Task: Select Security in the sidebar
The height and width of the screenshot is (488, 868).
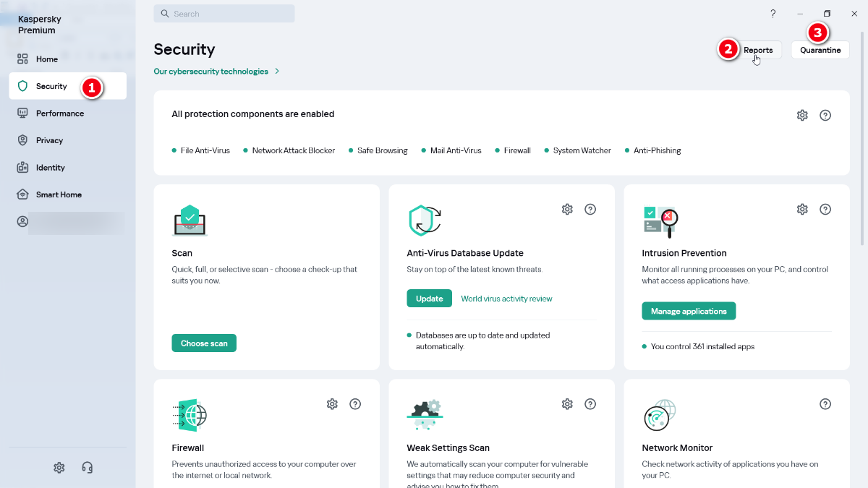Action: click(x=67, y=86)
